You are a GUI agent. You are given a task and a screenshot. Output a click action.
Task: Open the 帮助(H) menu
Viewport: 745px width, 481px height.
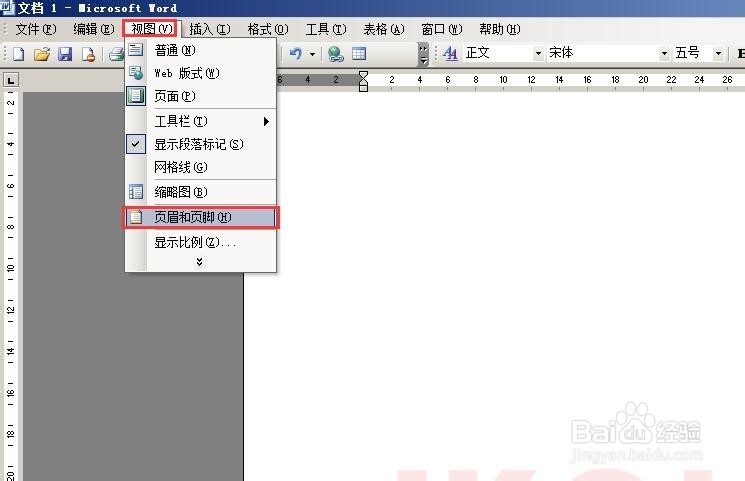[499, 29]
